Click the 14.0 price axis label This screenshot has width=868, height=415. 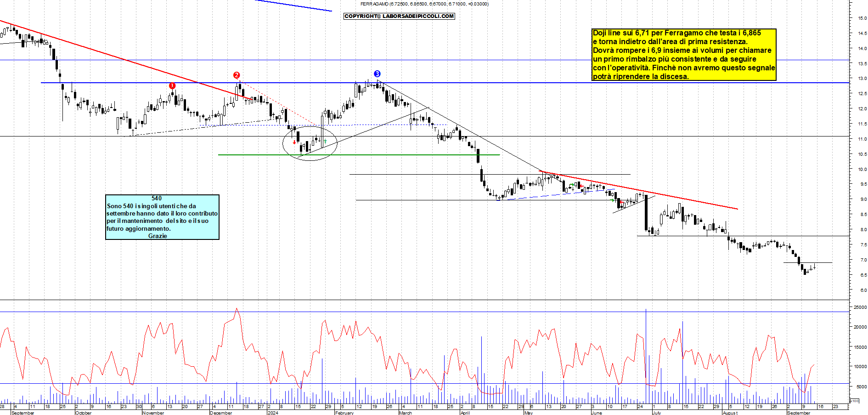862,49
